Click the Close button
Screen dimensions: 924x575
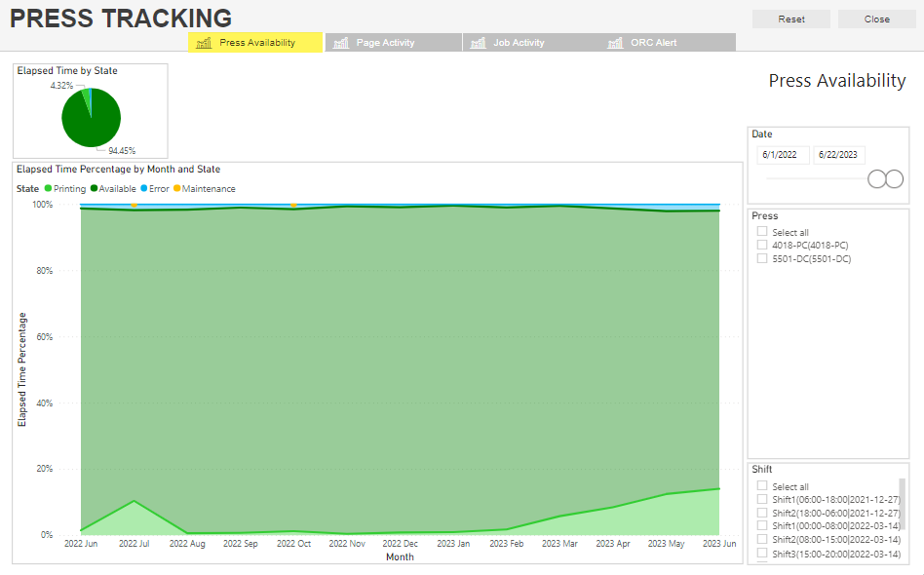click(x=876, y=19)
